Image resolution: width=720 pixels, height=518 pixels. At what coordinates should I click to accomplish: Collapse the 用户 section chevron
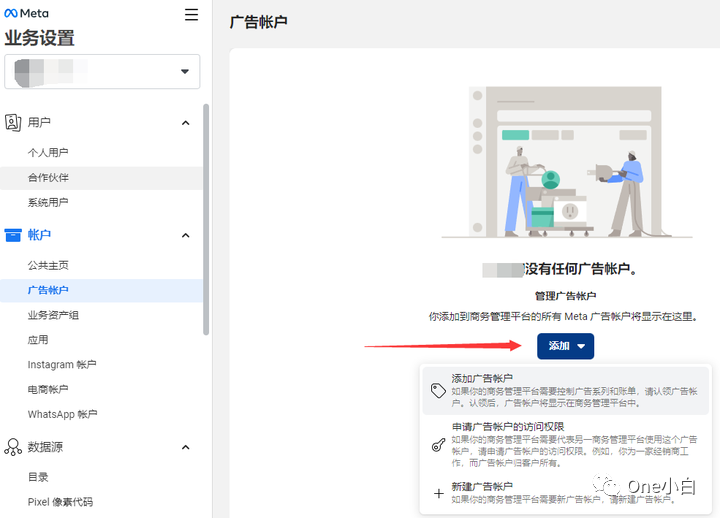(186, 123)
